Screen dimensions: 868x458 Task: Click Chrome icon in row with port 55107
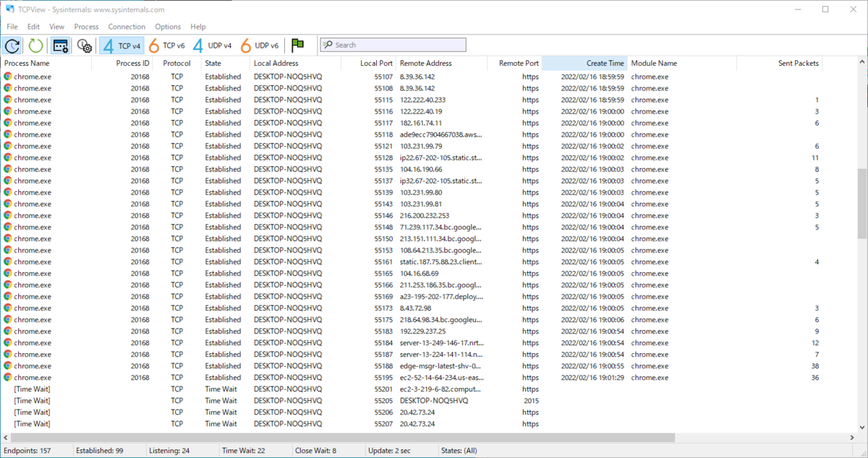click(x=8, y=76)
